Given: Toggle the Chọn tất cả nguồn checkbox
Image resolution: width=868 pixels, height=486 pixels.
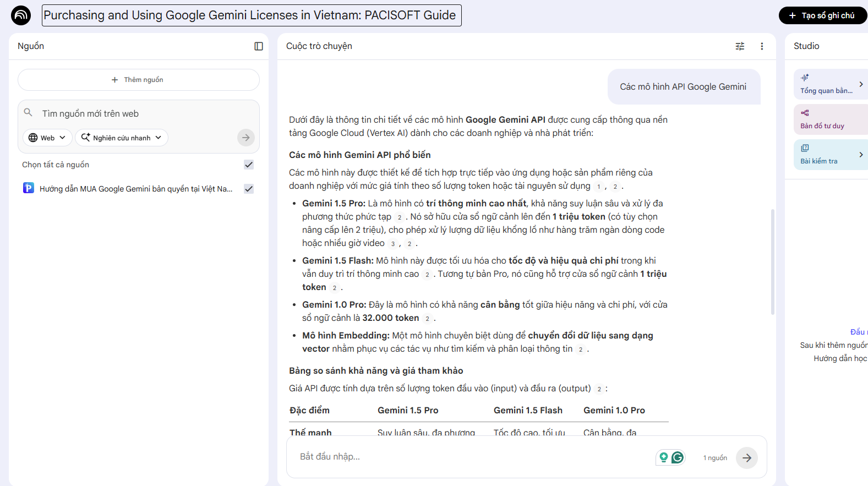Looking at the screenshot, I should coord(249,165).
